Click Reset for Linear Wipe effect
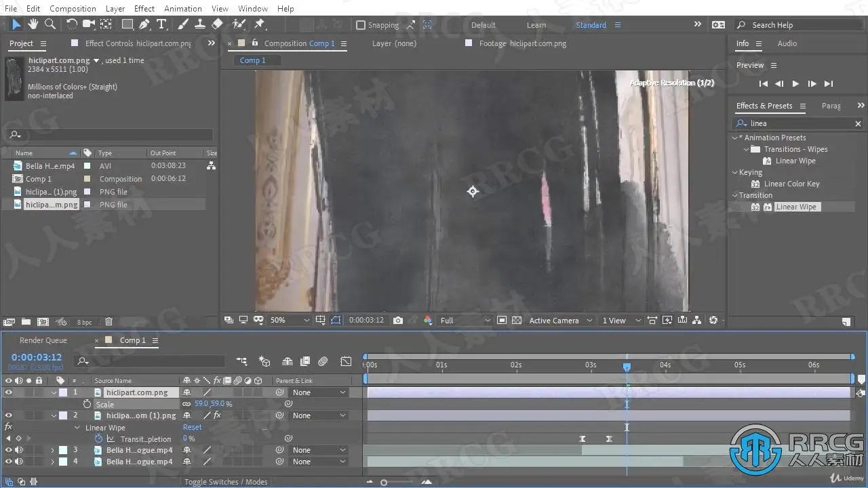 [192, 428]
